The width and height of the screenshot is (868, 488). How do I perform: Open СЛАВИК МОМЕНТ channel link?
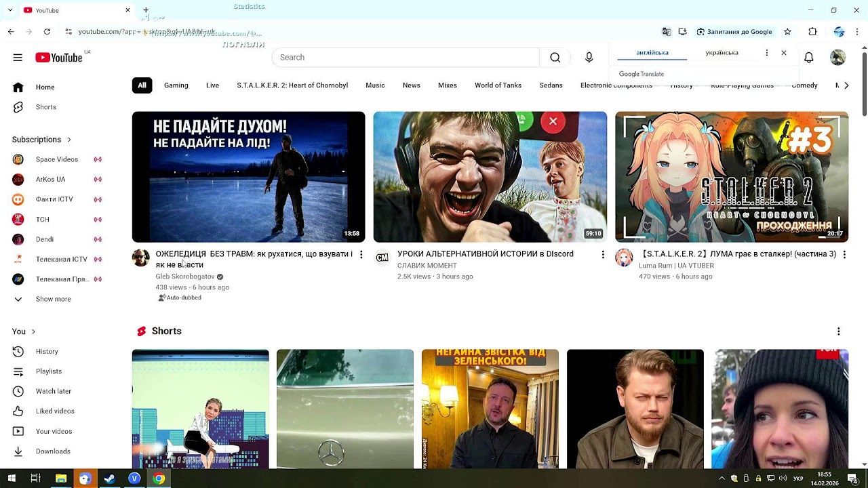(427, 266)
